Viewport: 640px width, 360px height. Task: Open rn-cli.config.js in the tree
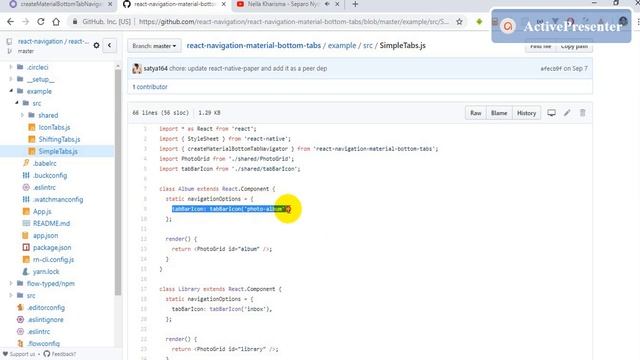point(53,260)
